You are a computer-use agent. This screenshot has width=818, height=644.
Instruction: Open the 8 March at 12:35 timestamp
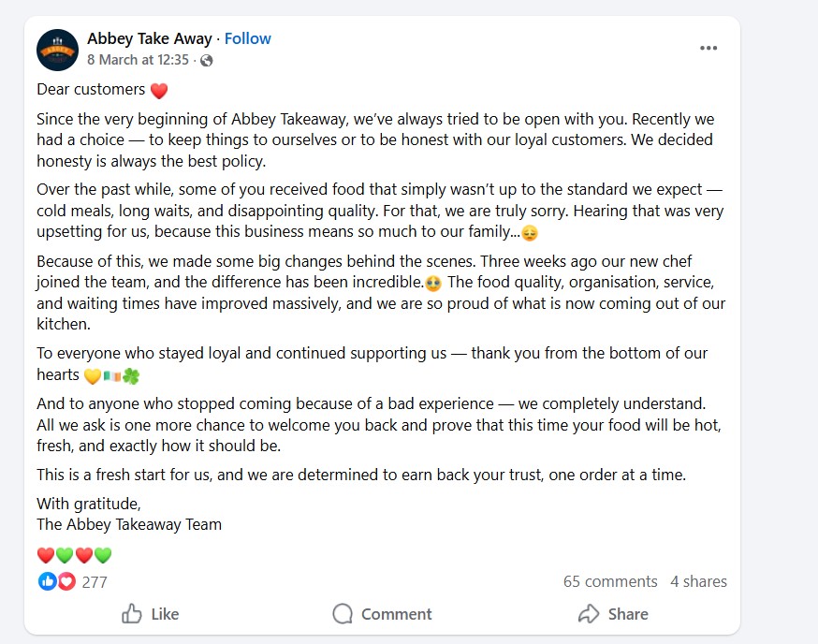(x=139, y=60)
